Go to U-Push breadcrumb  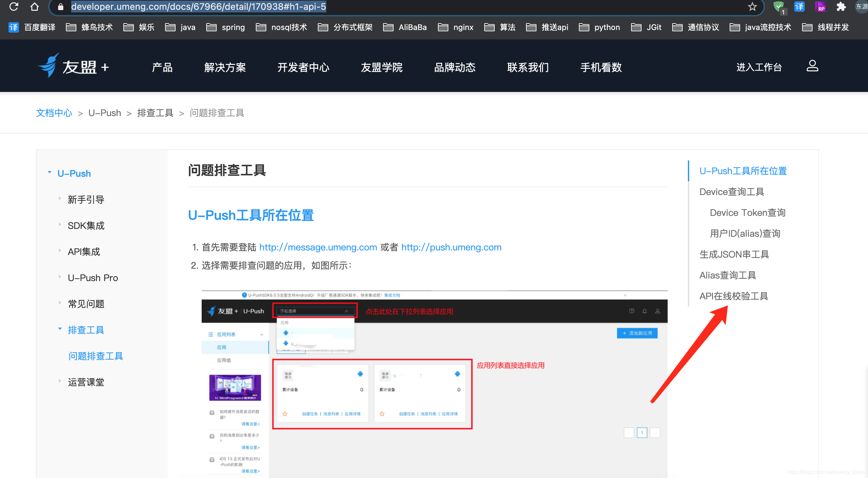pos(104,113)
